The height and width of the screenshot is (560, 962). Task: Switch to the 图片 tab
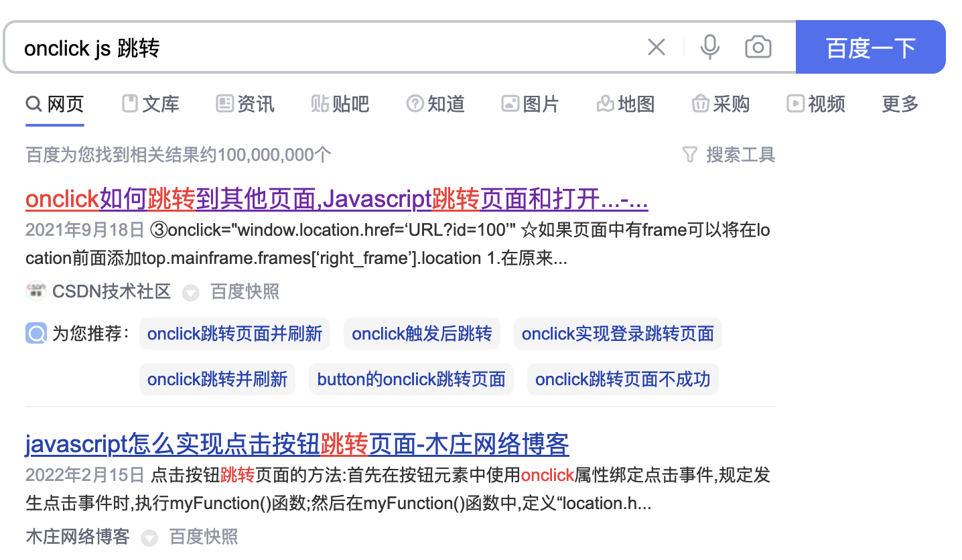click(x=531, y=104)
